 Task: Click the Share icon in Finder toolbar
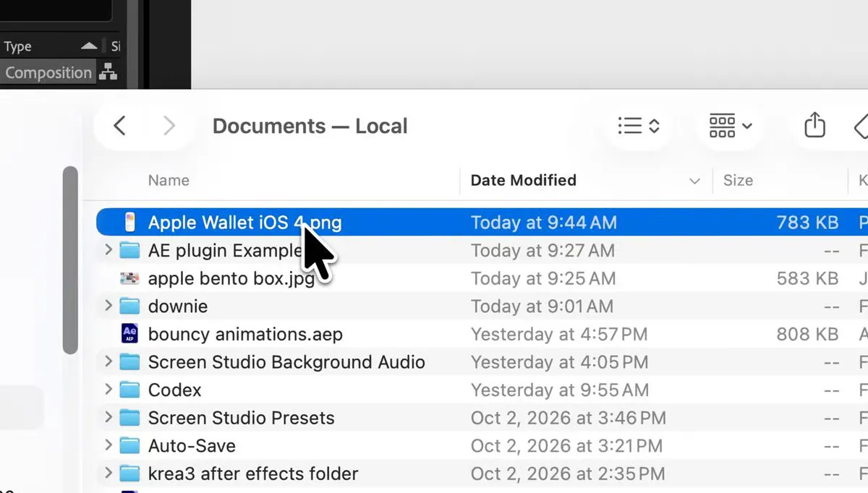(814, 125)
